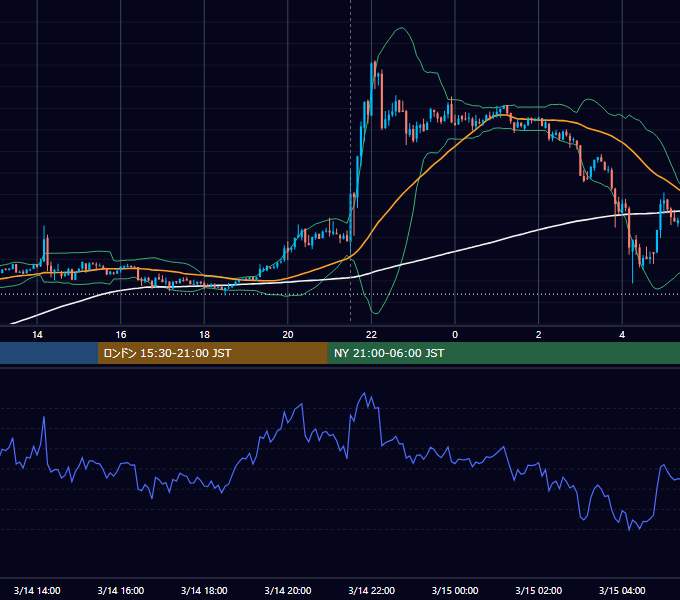Click the 3/15 02:00 date label

click(x=539, y=590)
